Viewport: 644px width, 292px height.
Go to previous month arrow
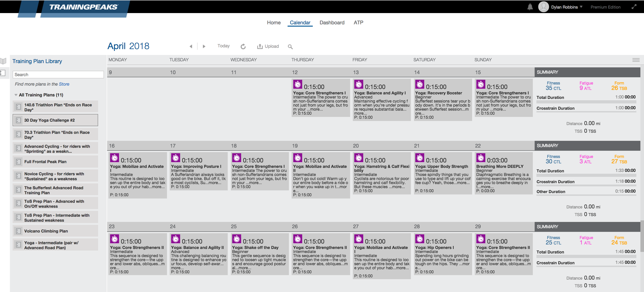pyautogui.click(x=191, y=46)
